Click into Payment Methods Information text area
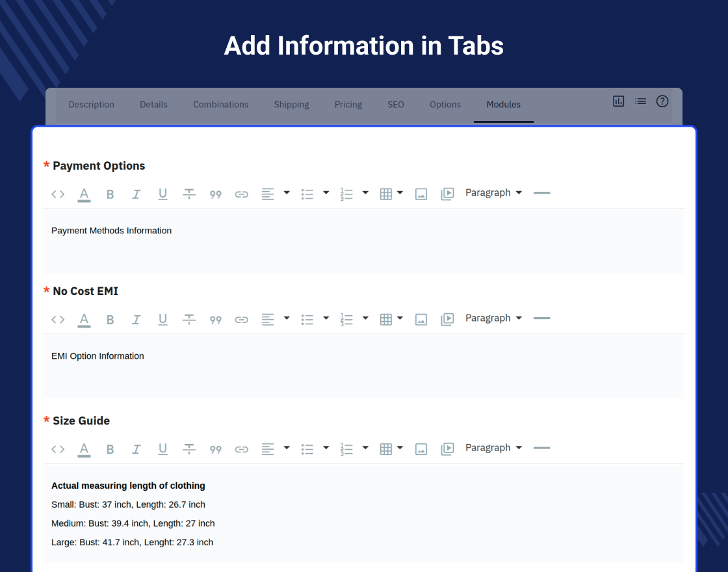 click(x=364, y=241)
